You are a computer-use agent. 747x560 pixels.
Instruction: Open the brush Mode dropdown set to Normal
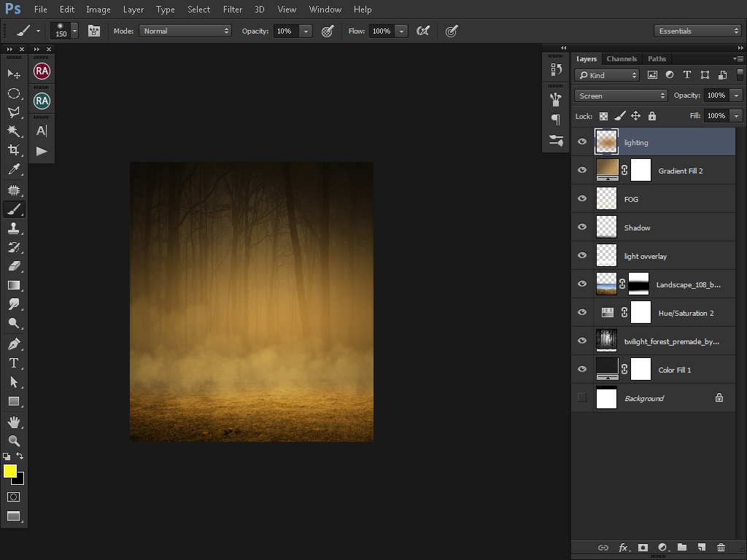click(185, 31)
